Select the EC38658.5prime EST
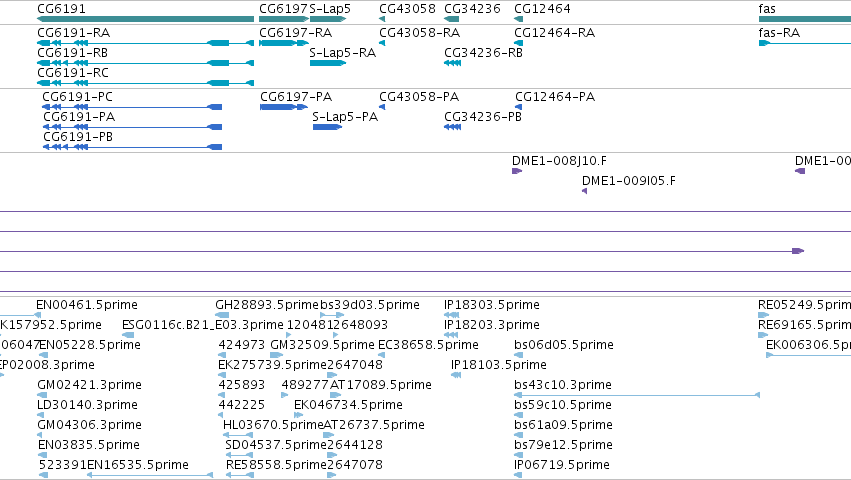851x480 pixels. [x=380, y=355]
